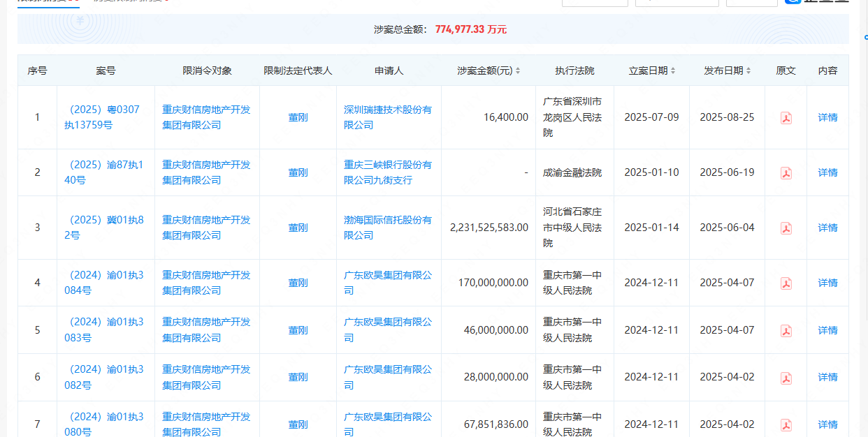
Task: Select court 河北省石家庄市中级人民法院
Action: (572, 228)
